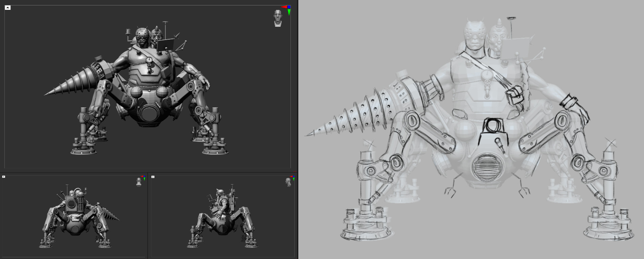Click the blue Z-axis dot in the main viewport
This screenshot has width=644, height=259.
click(x=289, y=7)
